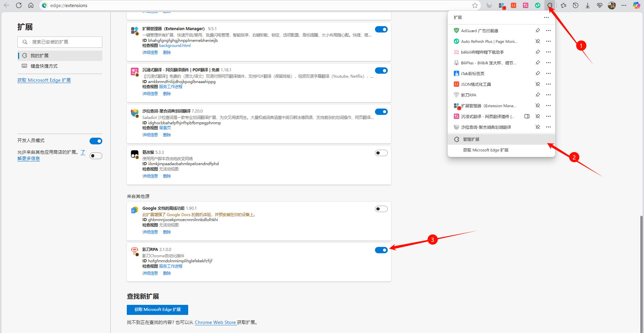Image resolution: width=644 pixels, height=333 pixels.
Task: Click the address bar edge://extensions
Action: pyautogui.click(x=255, y=5)
